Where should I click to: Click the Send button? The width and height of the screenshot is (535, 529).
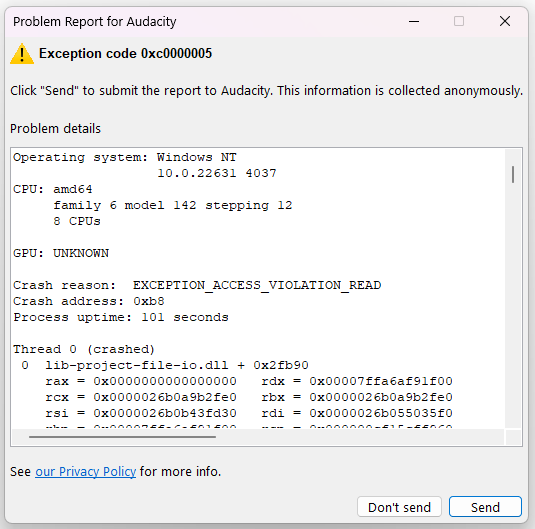[x=485, y=507]
